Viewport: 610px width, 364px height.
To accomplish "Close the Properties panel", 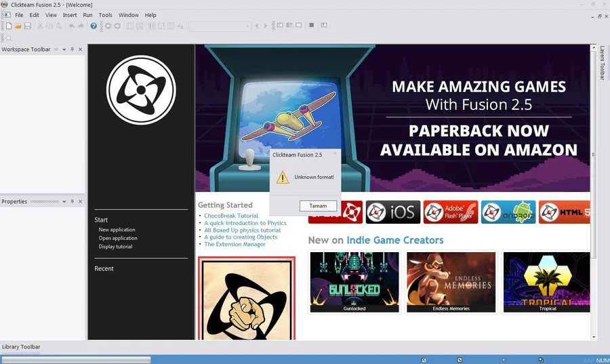I will (80, 201).
